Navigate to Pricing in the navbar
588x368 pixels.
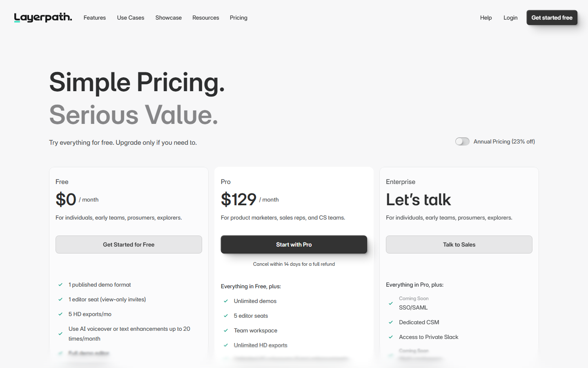coord(238,18)
